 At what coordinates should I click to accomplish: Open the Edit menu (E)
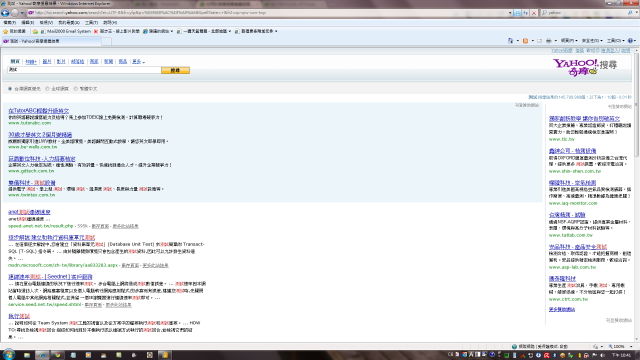27,22
